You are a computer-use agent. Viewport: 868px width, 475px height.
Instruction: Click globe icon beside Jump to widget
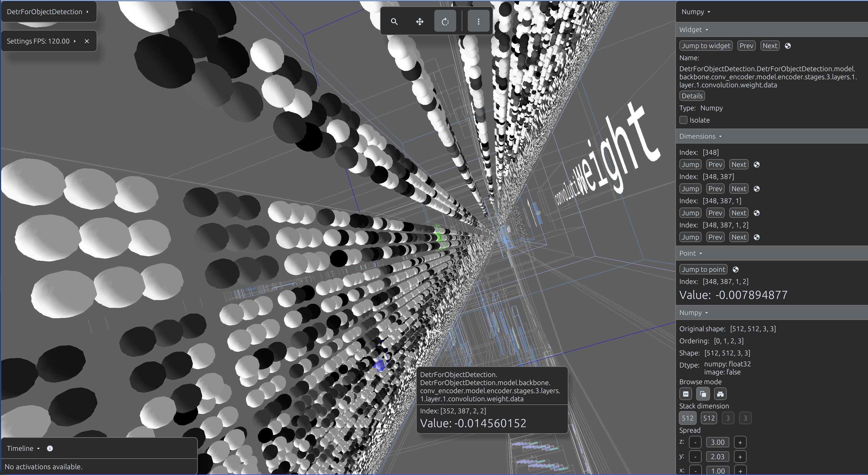point(788,46)
